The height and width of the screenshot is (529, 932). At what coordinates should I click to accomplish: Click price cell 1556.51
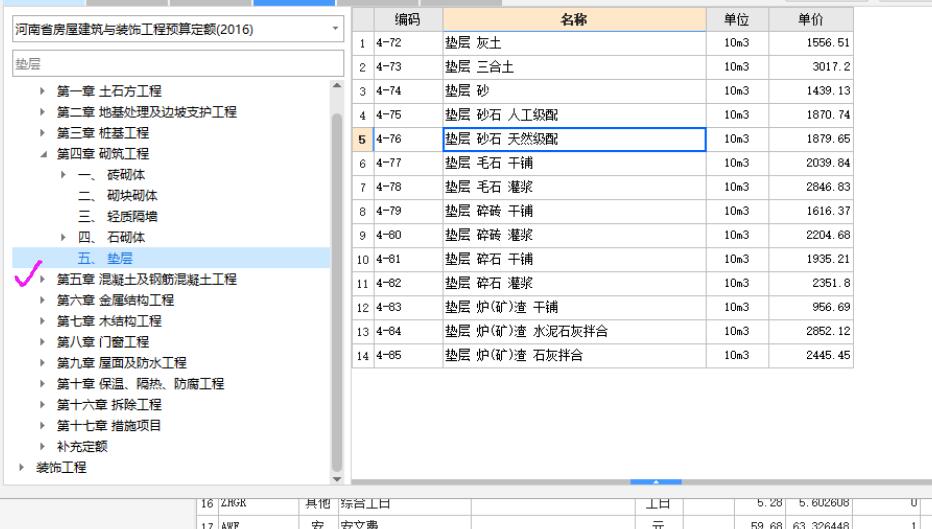click(811, 43)
